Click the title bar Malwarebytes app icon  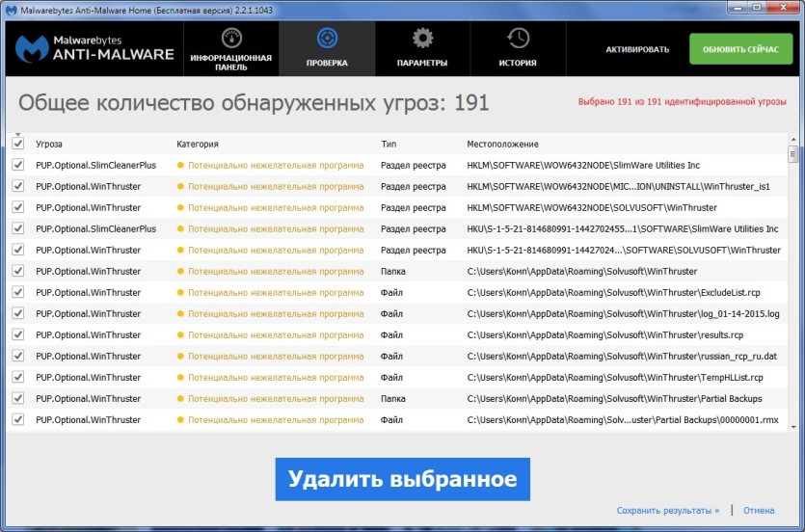(x=11, y=11)
